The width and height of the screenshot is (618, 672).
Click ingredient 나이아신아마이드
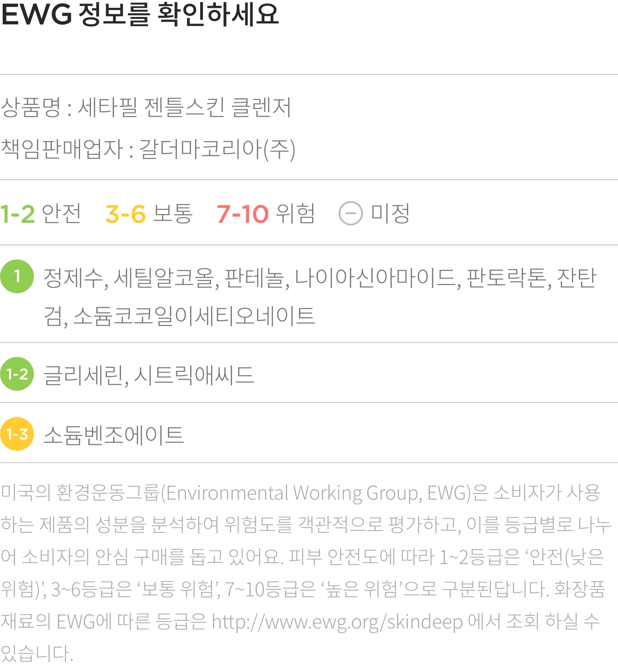(376, 278)
